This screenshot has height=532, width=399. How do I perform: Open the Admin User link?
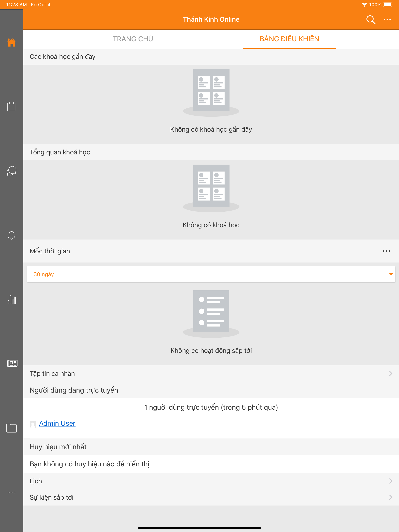pos(57,423)
